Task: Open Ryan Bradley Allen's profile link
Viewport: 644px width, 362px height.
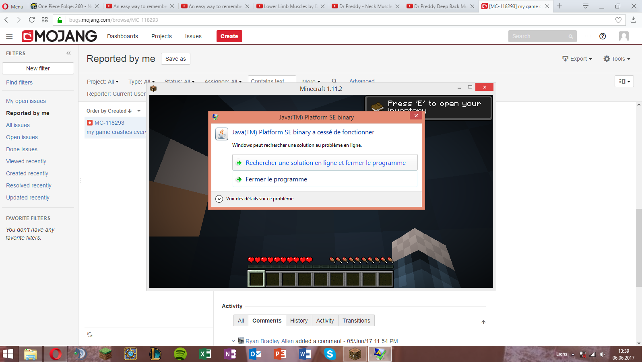Action: (x=270, y=341)
